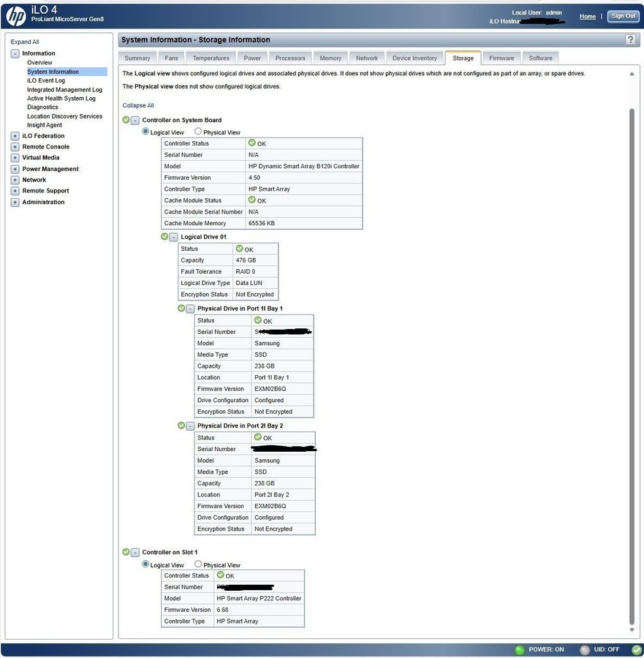Viewport: 644px width, 658px height.
Task: Open the help question mark icon
Action: pos(630,39)
